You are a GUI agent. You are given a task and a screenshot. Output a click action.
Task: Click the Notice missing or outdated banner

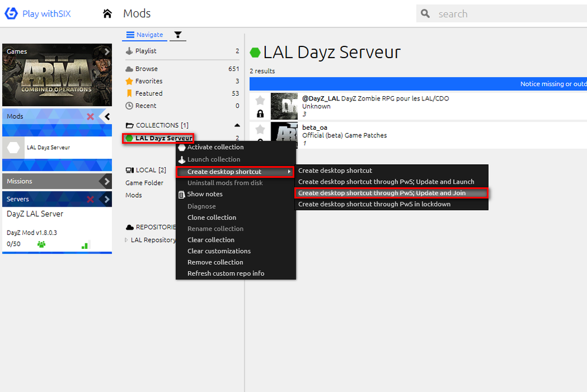(418, 84)
